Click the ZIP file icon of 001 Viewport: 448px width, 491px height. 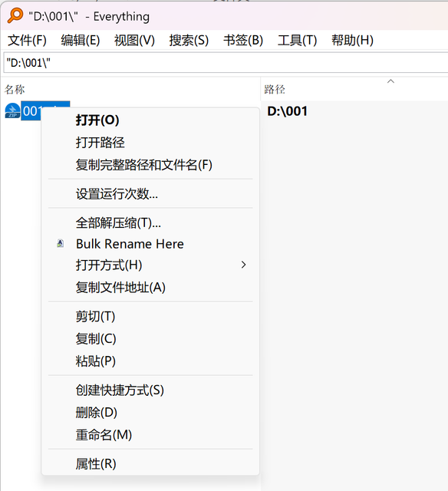click(x=12, y=110)
